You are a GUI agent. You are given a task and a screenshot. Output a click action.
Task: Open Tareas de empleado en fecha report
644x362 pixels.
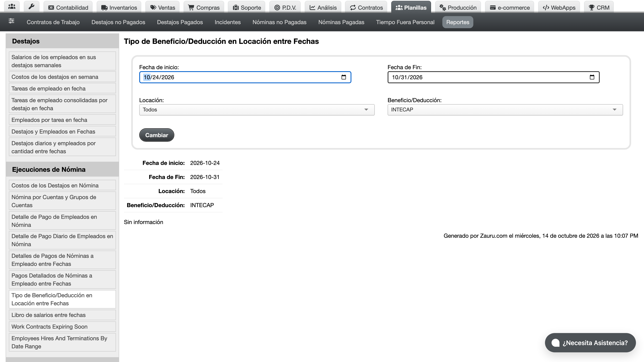click(x=62, y=88)
